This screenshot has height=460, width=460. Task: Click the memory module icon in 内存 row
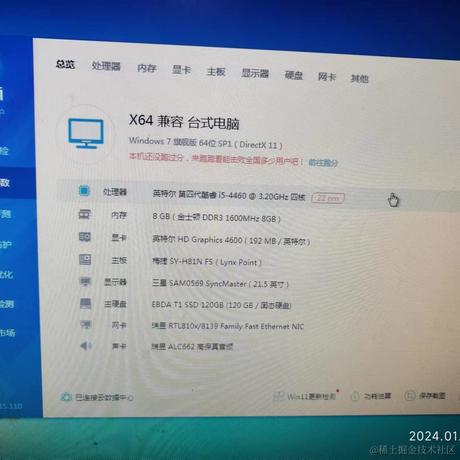pos(84,214)
